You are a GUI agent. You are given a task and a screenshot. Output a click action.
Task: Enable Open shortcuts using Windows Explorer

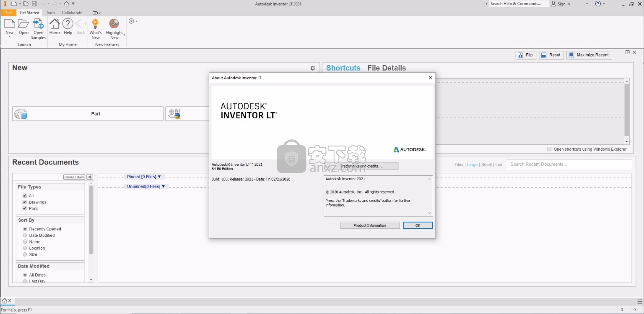pos(549,149)
